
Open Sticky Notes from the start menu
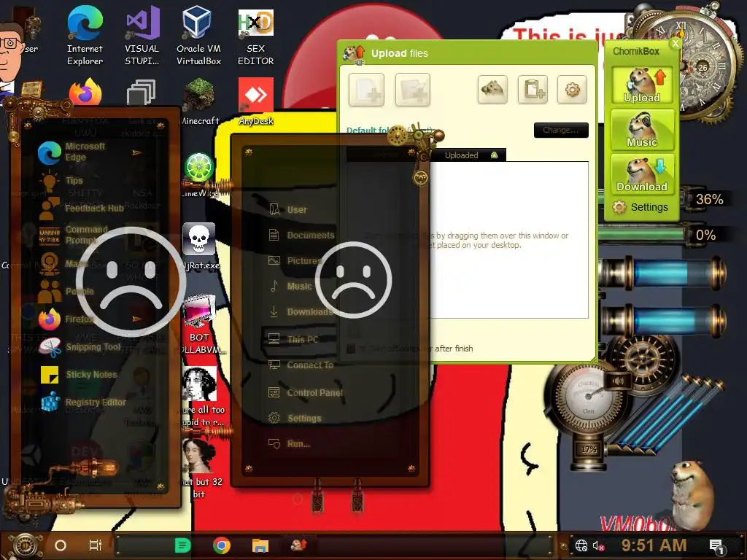(x=77, y=375)
